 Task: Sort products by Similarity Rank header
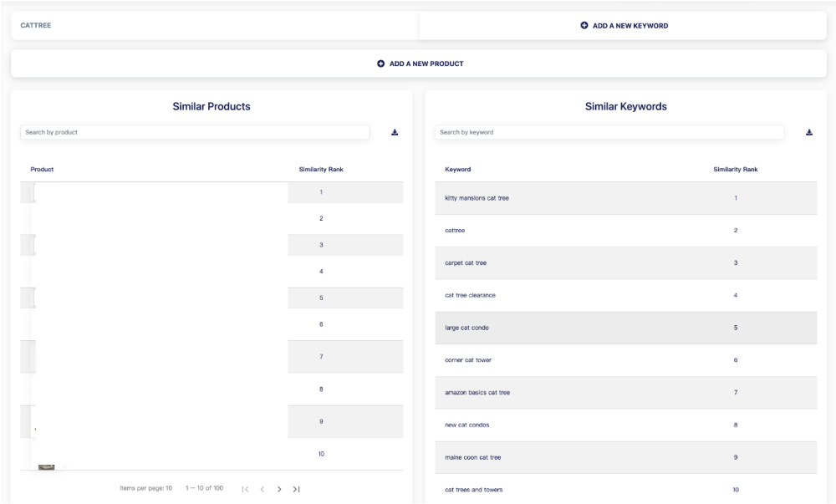click(x=321, y=170)
